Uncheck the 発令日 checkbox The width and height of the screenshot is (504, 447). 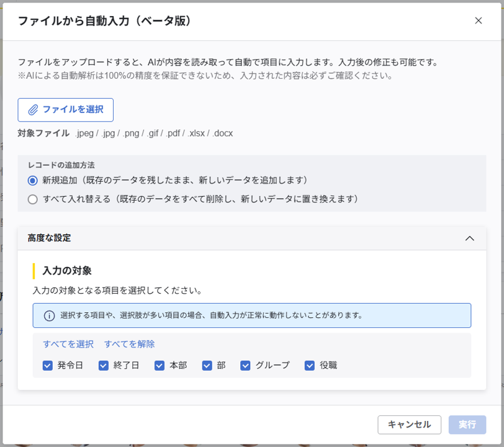[48, 366]
